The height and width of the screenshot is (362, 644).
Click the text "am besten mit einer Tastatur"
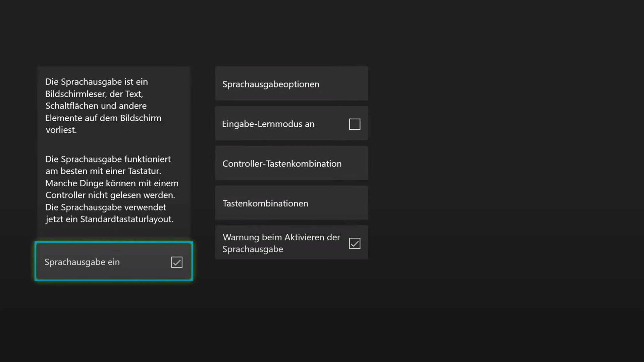pos(103,171)
